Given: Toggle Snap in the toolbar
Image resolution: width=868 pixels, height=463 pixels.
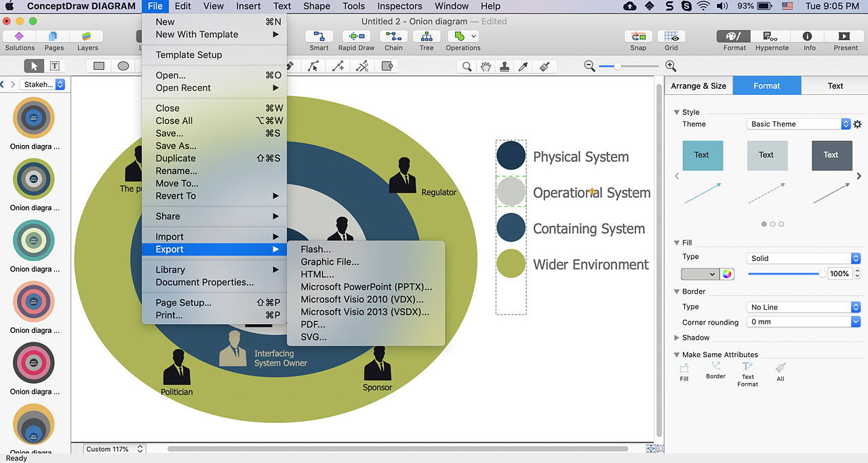Looking at the screenshot, I should (637, 37).
